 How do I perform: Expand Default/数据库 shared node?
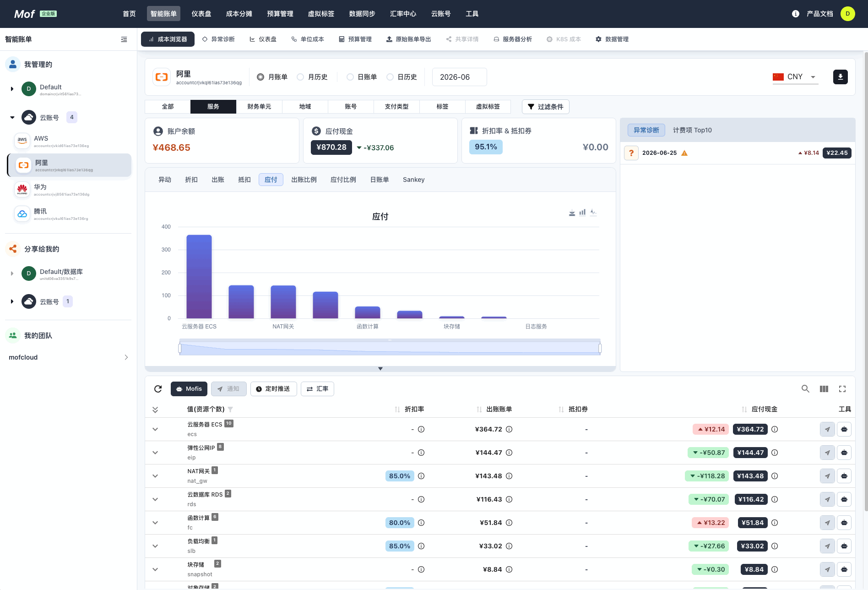point(12,273)
